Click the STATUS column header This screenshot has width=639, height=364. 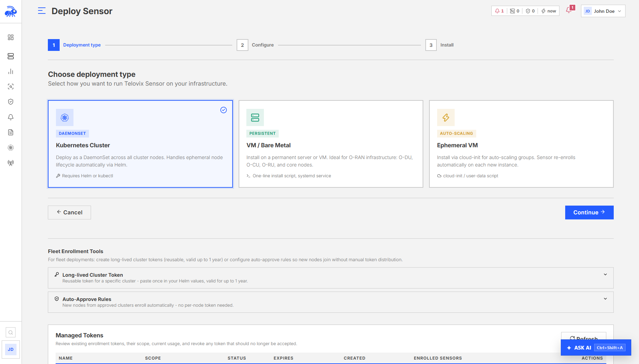click(237, 358)
